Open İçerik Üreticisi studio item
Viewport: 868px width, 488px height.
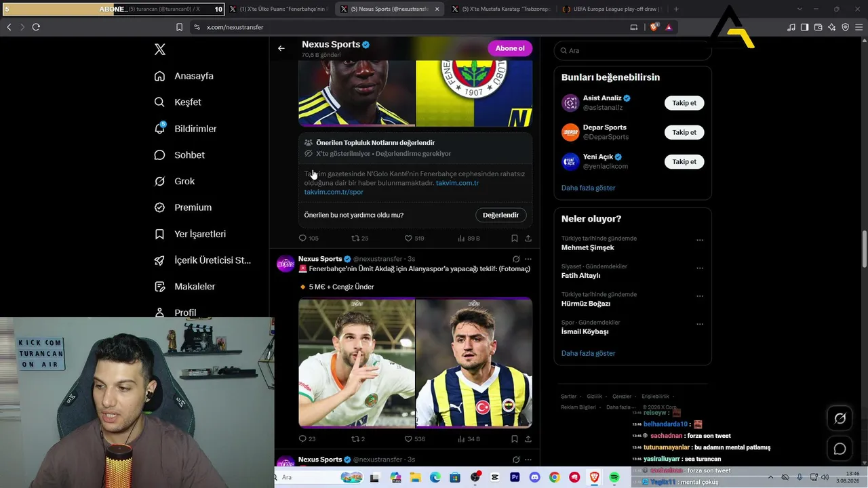(202, 260)
